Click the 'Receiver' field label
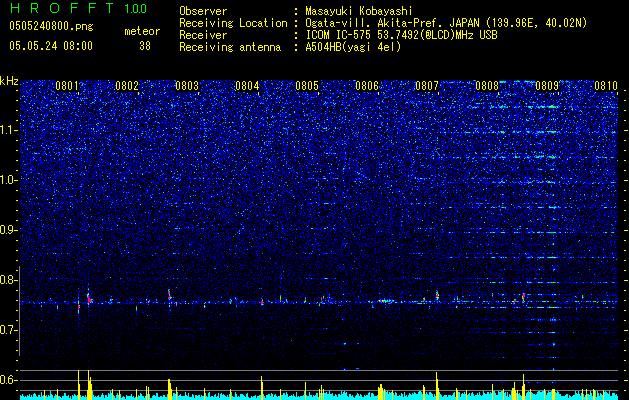Screen dimensions: 629x400 [203, 35]
